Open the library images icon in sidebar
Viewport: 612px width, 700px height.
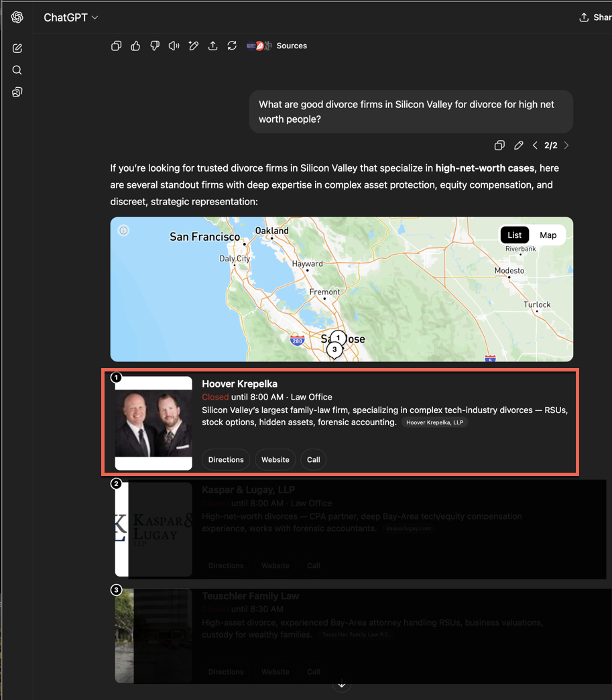17,92
